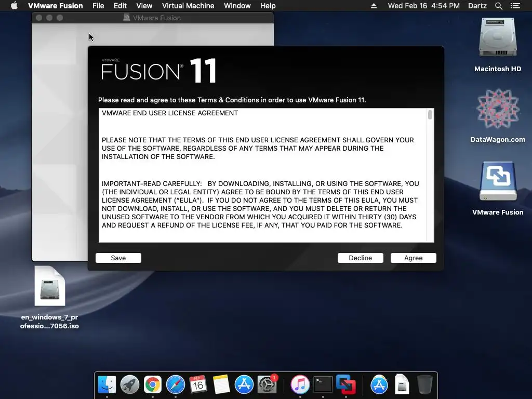Open Terminal from the dock

click(323, 385)
